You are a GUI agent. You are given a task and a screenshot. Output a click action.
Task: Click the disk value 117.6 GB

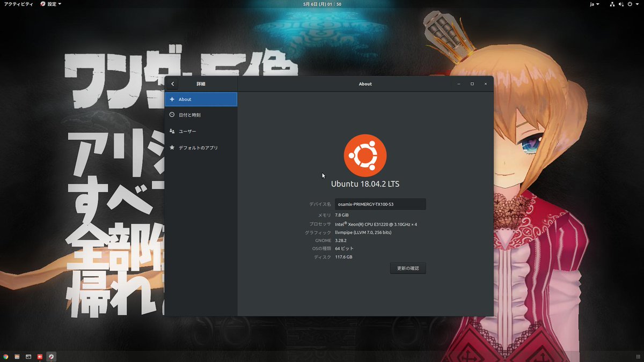[x=343, y=257]
